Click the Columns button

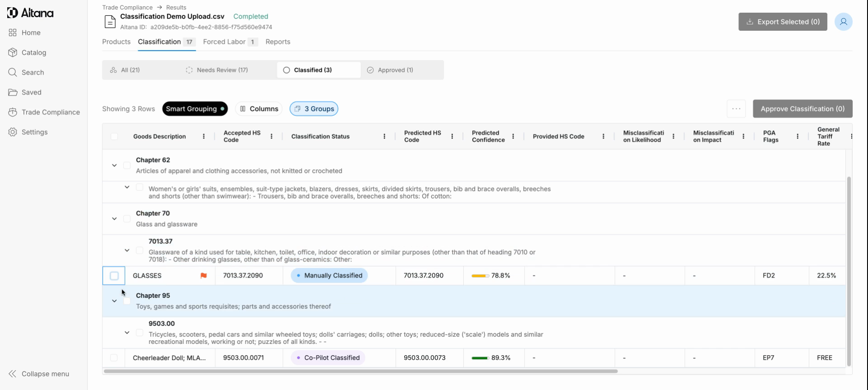click(x=259, y=109)
